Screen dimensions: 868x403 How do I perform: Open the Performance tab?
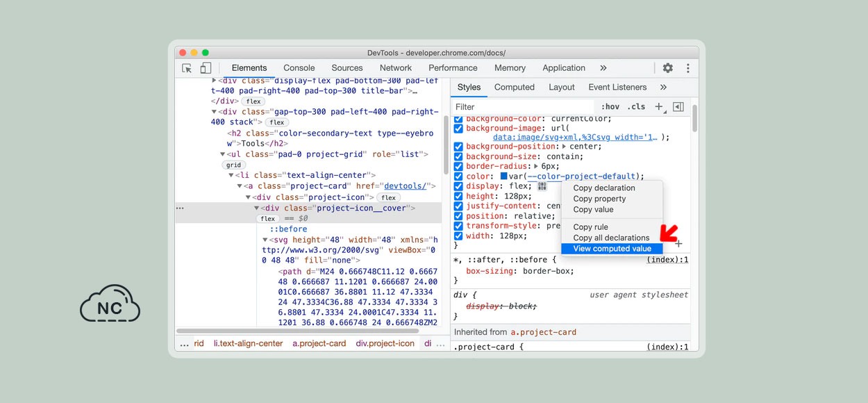(x=453, y=68)
